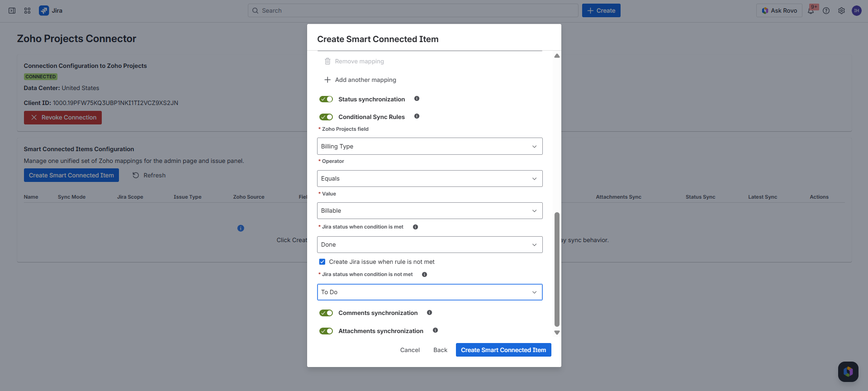Screen dimensions: 868x391
Task: Click the Name column header
Action: 31,197
